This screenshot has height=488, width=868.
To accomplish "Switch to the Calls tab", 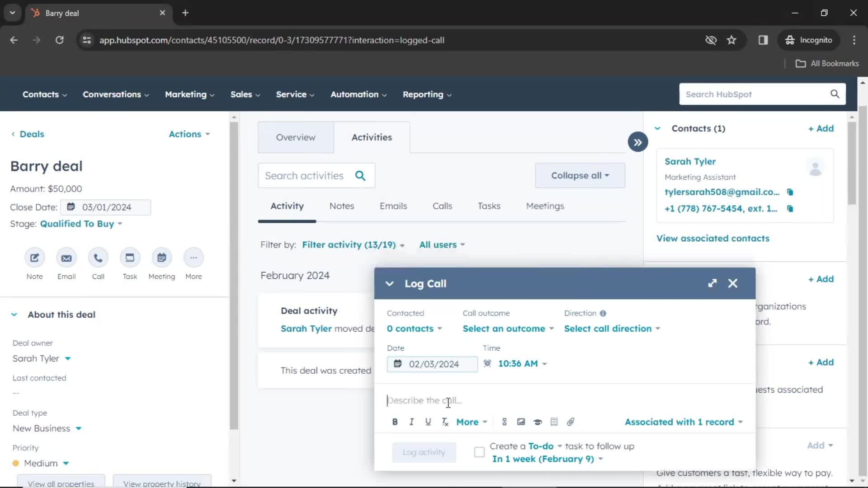I will (x=442, y=206).
